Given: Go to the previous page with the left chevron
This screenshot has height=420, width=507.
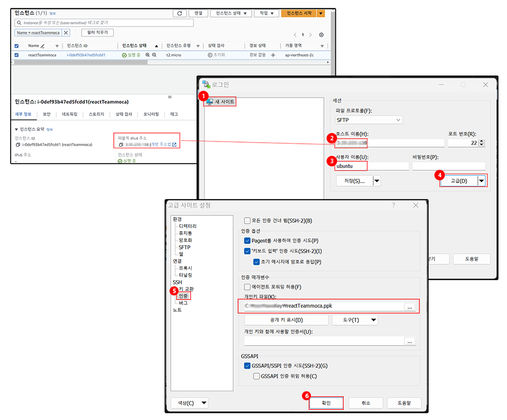Looking at the screenshot, I should (x=295, y=34).
